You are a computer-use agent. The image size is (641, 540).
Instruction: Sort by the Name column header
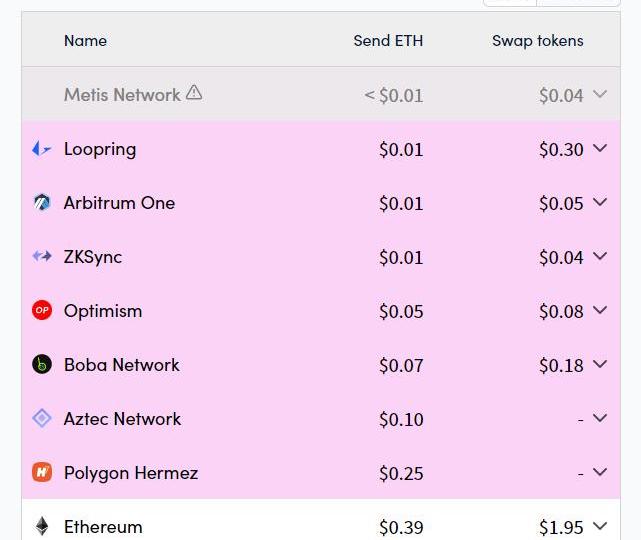tap(85, 40)
